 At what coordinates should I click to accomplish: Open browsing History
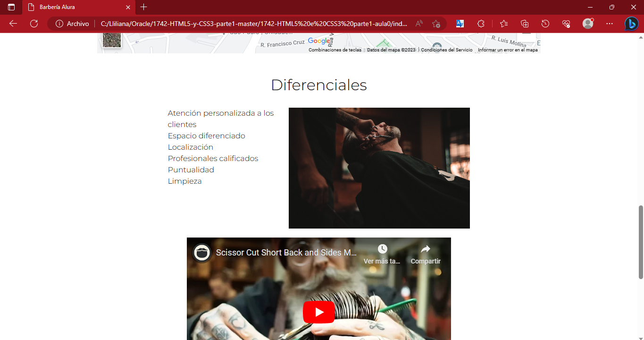(545, 24)
